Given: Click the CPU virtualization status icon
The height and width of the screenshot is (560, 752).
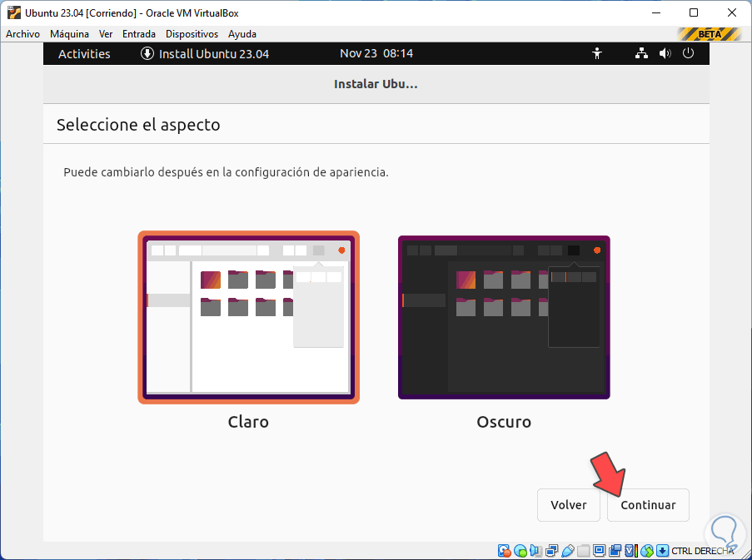Looking at the screenshot, I should point(631,551).
